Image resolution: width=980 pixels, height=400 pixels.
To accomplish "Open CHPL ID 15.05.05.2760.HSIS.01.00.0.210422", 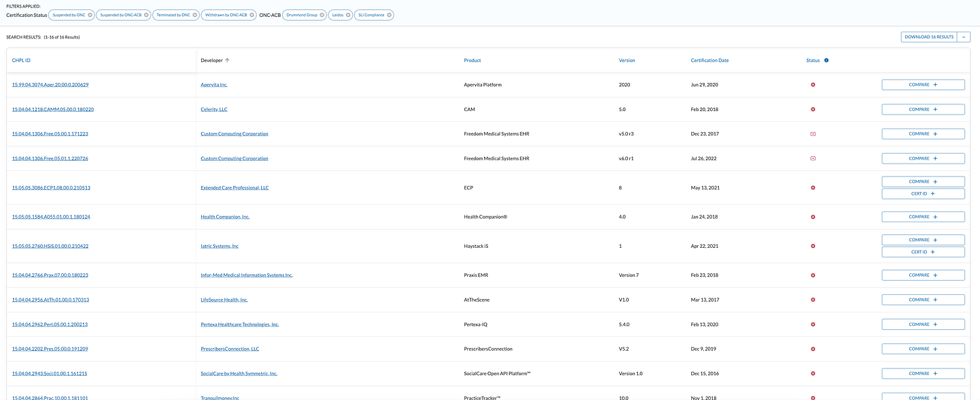I will tap(50, 246).
